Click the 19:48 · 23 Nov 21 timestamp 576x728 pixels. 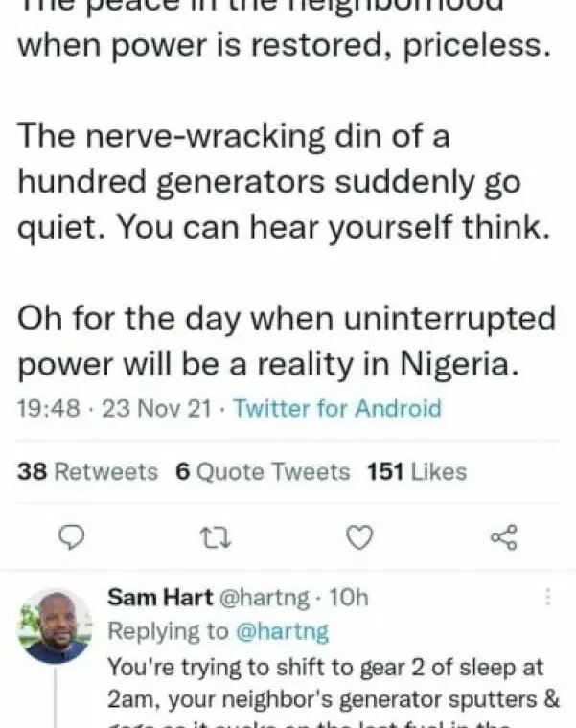(x=114, y=409)
